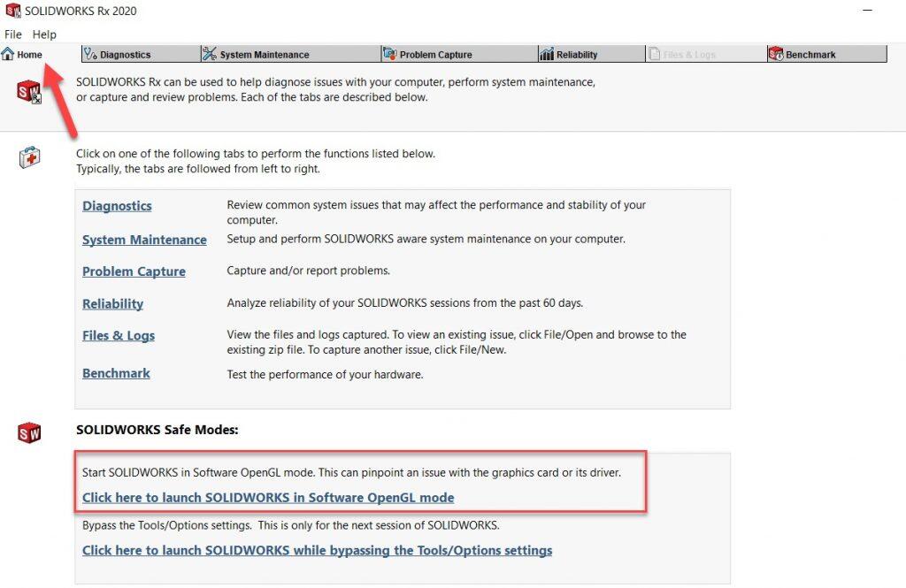
Task: Open the Reliability link in the list
Action: click(112, 303)
